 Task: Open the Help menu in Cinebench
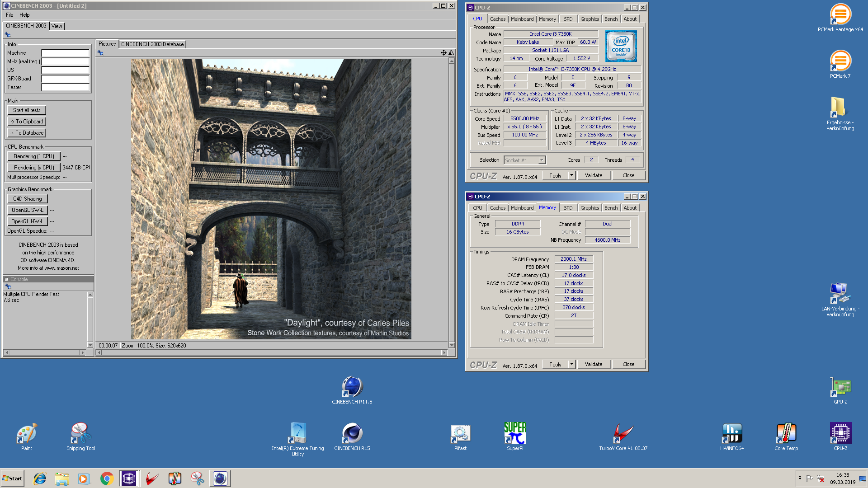24,15
